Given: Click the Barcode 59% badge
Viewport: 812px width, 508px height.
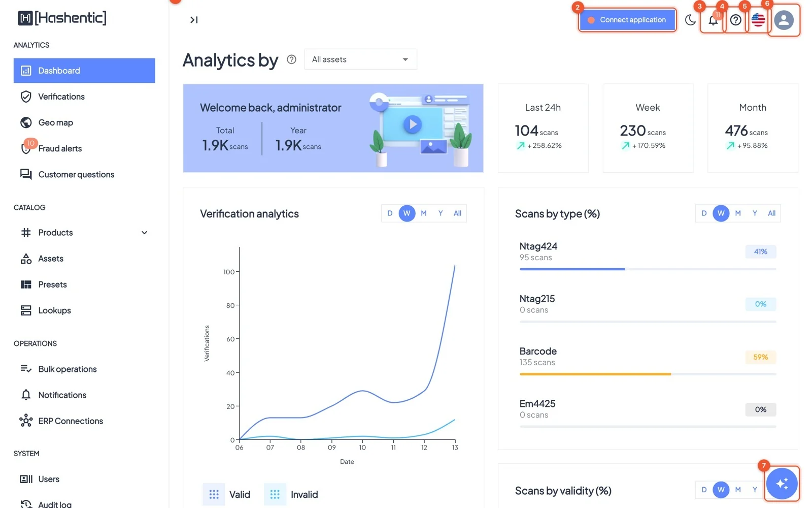Looking at the screenshot, I should tap(760, 357).
